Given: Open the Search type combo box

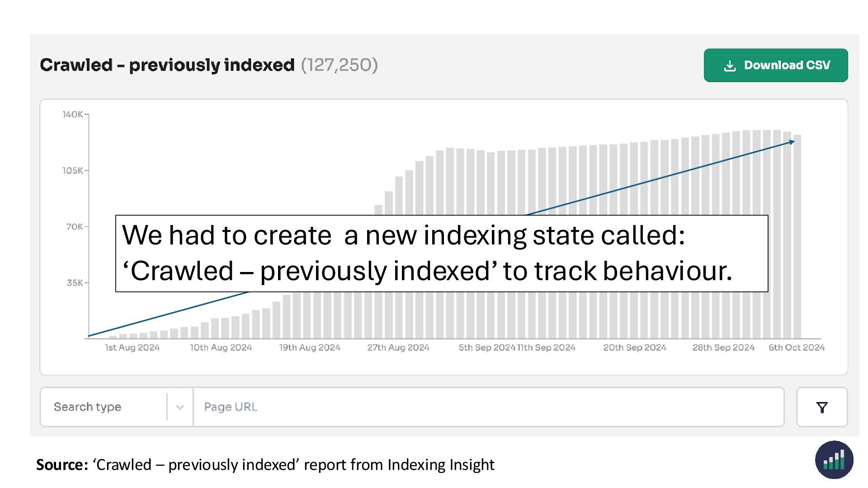Looking at the screenshot, I should [104, 407].
